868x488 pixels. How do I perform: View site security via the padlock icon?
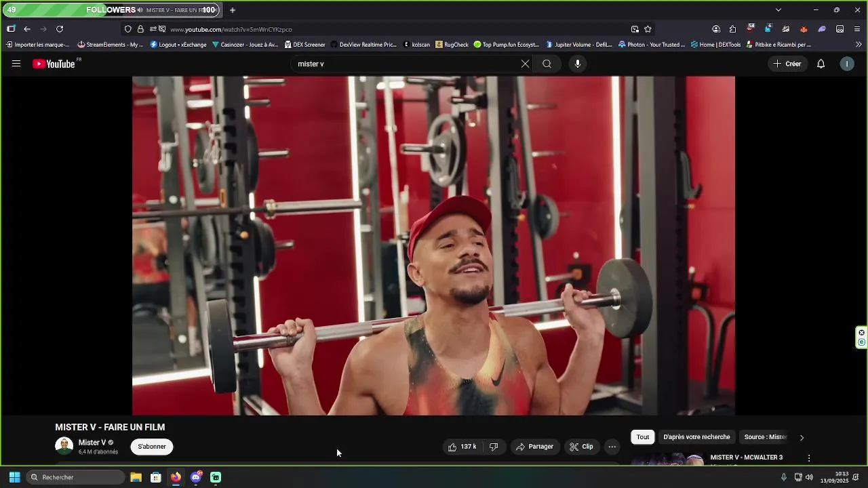140,29
